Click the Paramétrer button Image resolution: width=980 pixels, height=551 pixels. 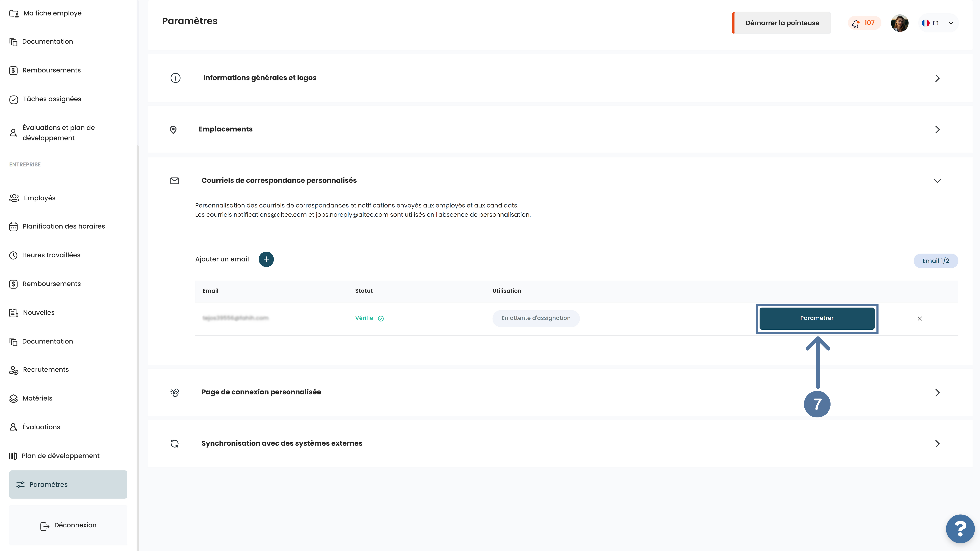coord(817,318)
